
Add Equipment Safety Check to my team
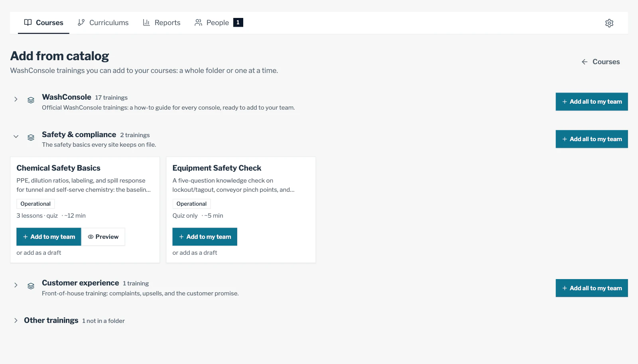pos(205,237)
